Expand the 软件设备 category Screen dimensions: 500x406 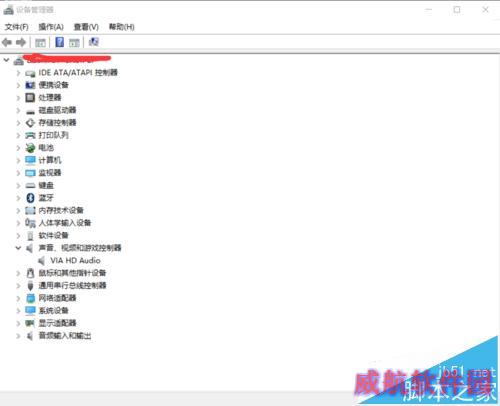coord(18,235)
